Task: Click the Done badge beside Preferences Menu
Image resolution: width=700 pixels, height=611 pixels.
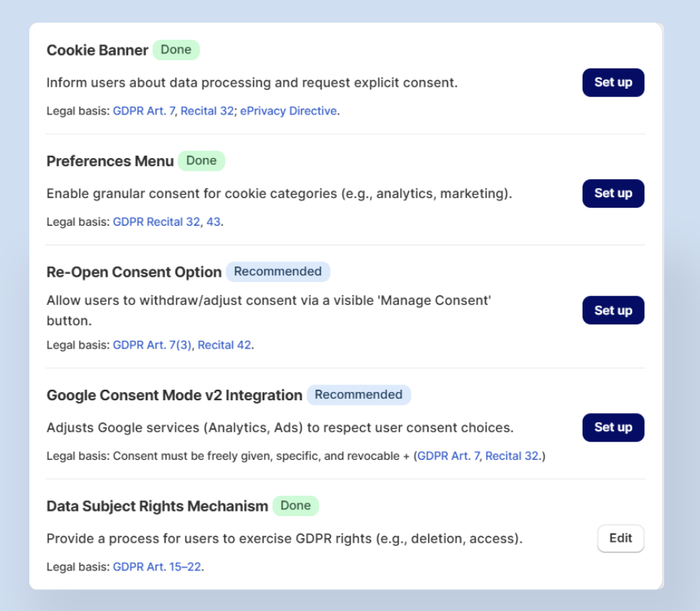Action: click(201, 161)
